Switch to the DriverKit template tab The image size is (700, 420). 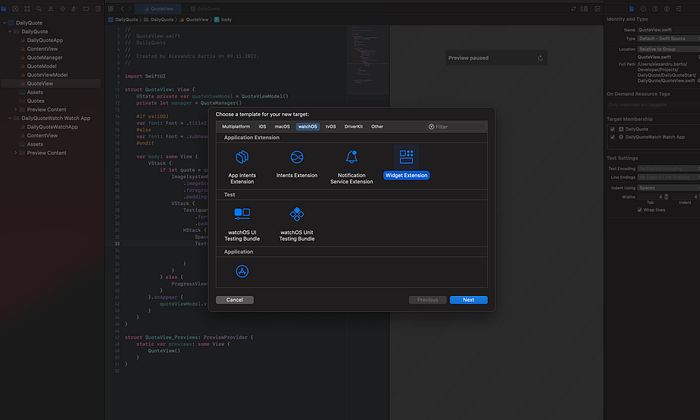coord(354,127)
